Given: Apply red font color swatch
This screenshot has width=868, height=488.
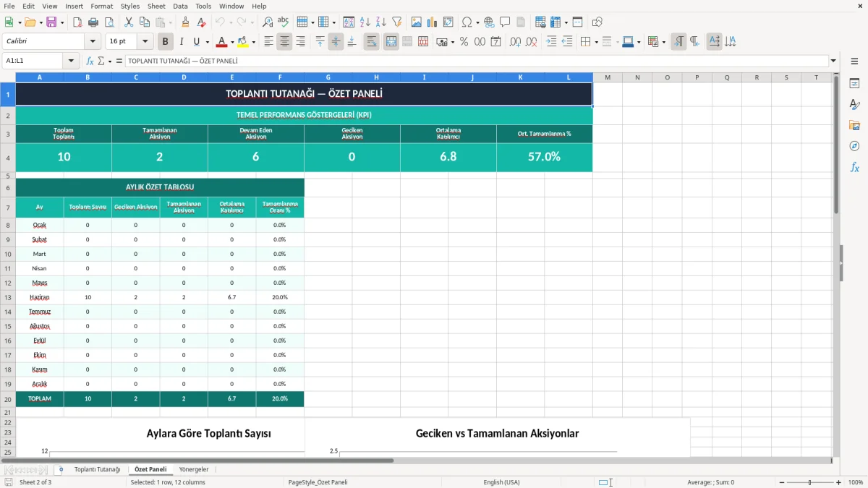Looking at the screenshot, I should pos(222,42).
